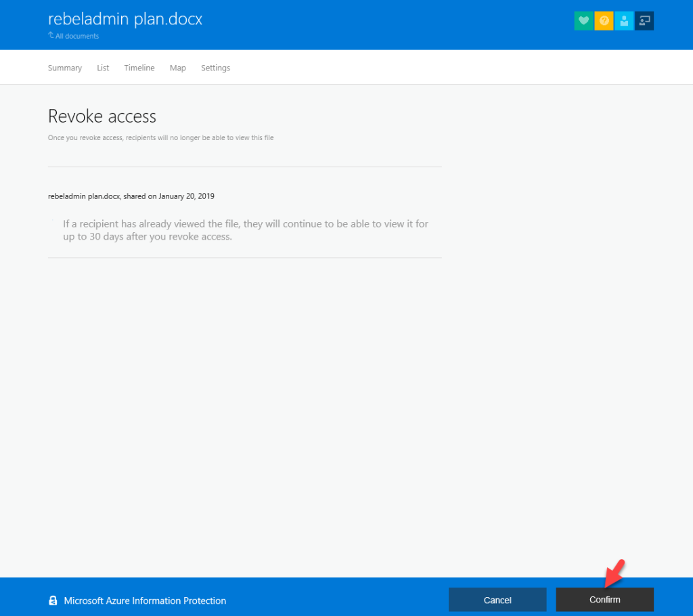This screenshot has width=693, height=616.
Task: Click the Revoke access page heading
Action: [102, 116]
